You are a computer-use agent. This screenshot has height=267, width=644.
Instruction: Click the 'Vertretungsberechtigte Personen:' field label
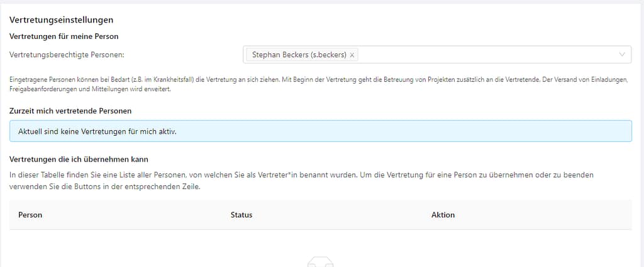pos(67,55)
